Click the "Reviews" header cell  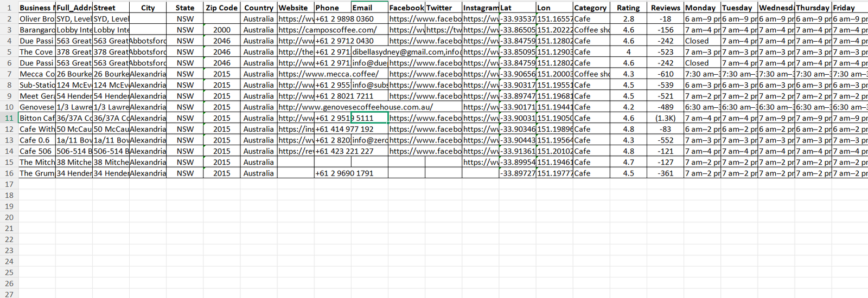[665, 8]
